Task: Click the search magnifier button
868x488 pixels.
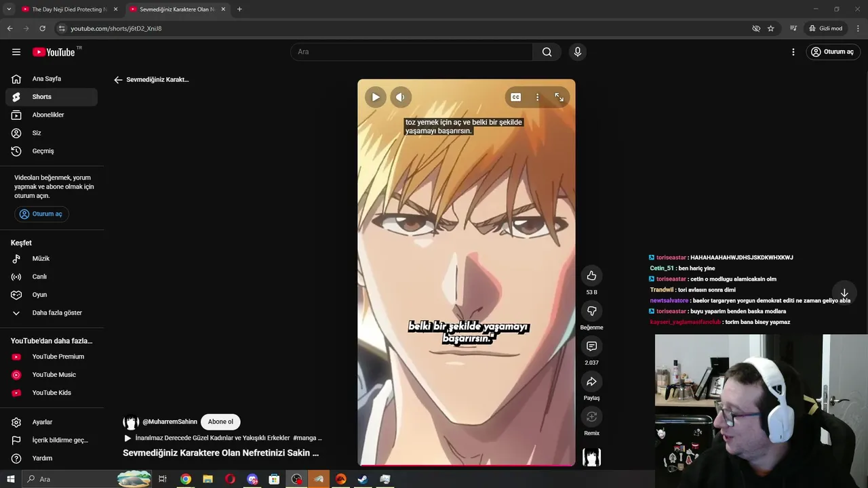Action: tap(547, 52)
